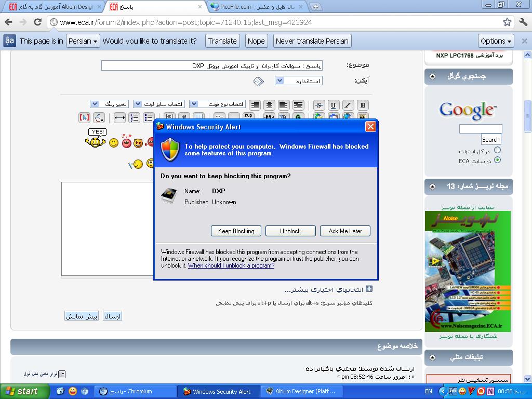The width and height of the screenshot is (532, 399).
Task: Click the red V tray icon
Action: point(472,391)
